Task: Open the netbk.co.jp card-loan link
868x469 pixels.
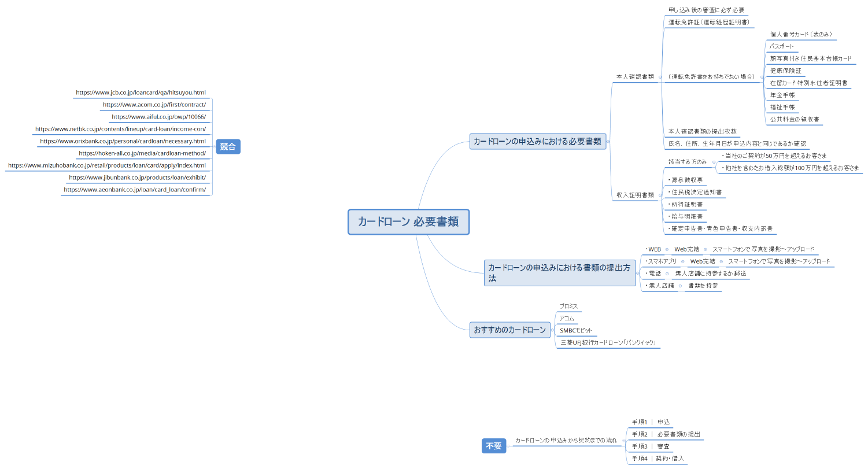Action: tap(120, 129)
